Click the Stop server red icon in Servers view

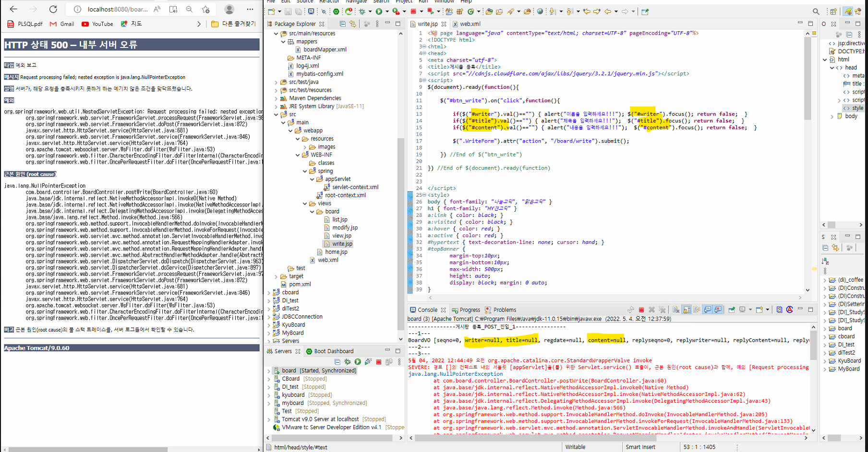[x=379, y=362]
